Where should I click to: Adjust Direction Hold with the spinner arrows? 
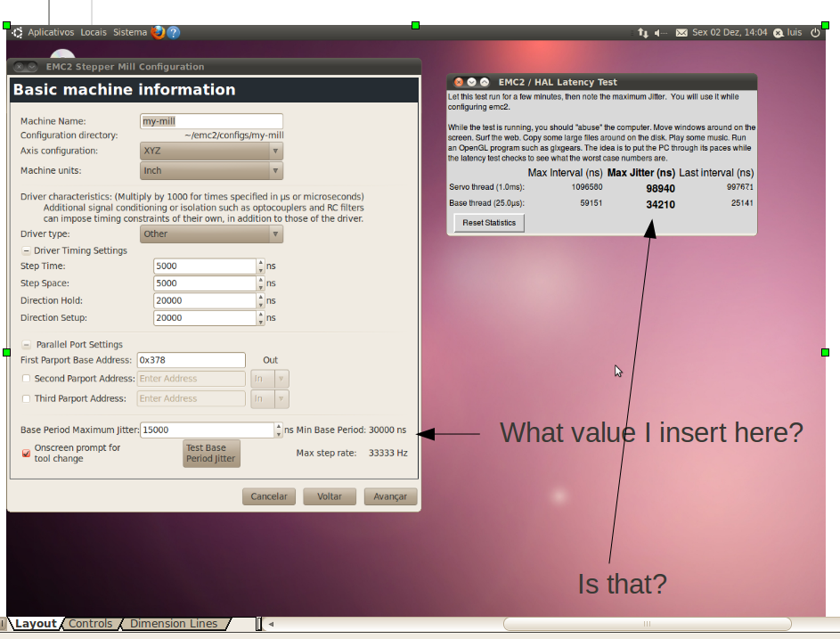point(260,300)
